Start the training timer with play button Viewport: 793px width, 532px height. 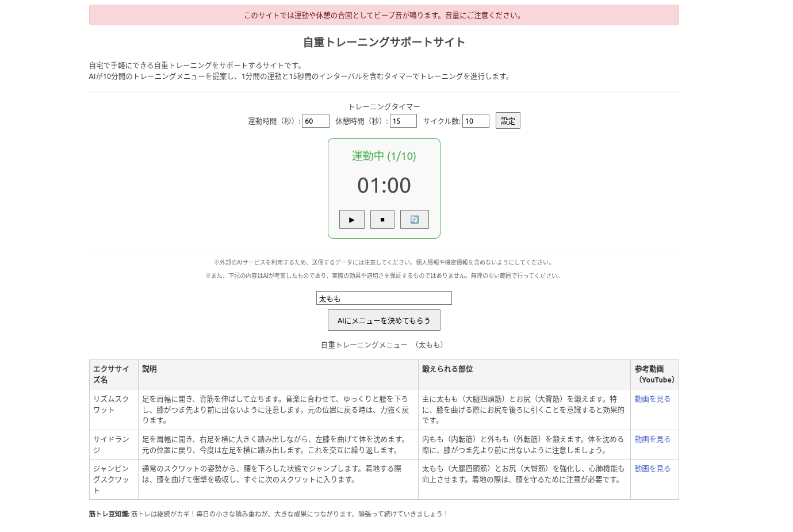pyautogui.click(x=352, y=220)
